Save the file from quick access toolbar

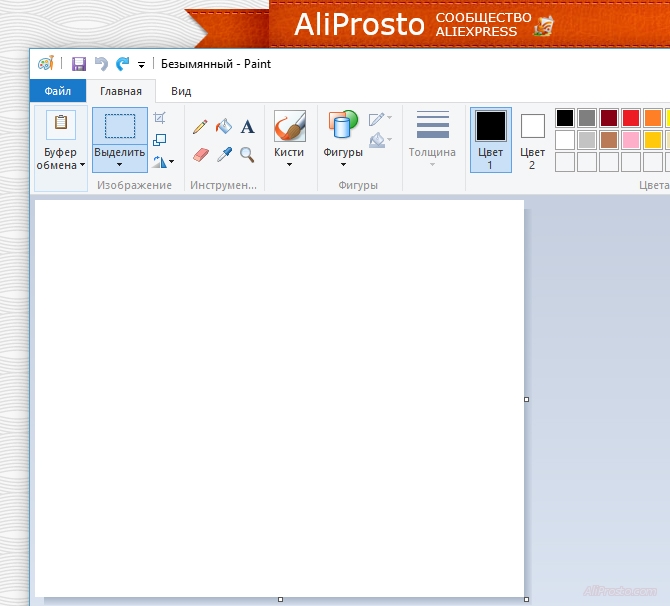tap(79, 64)
